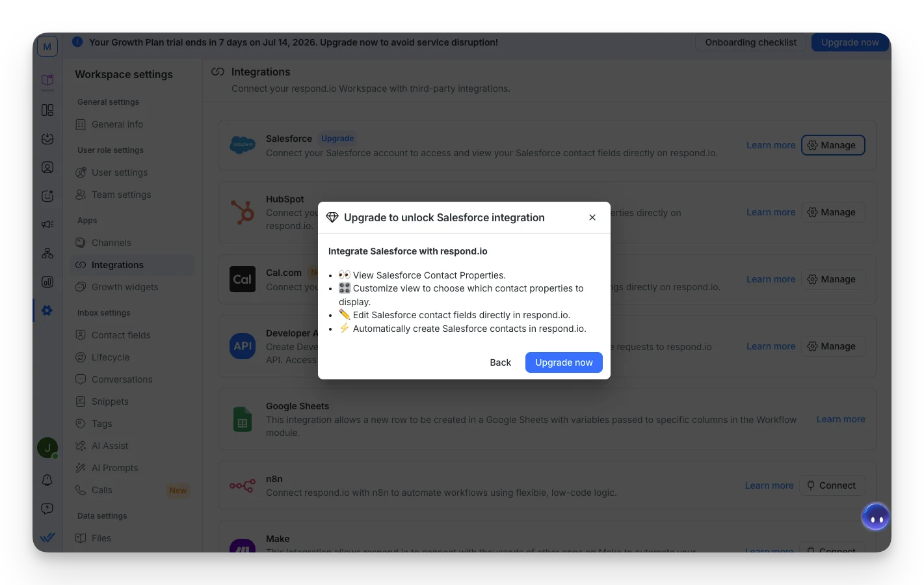
Task: Open Files data settings
Action: click(x=132, y=538)
